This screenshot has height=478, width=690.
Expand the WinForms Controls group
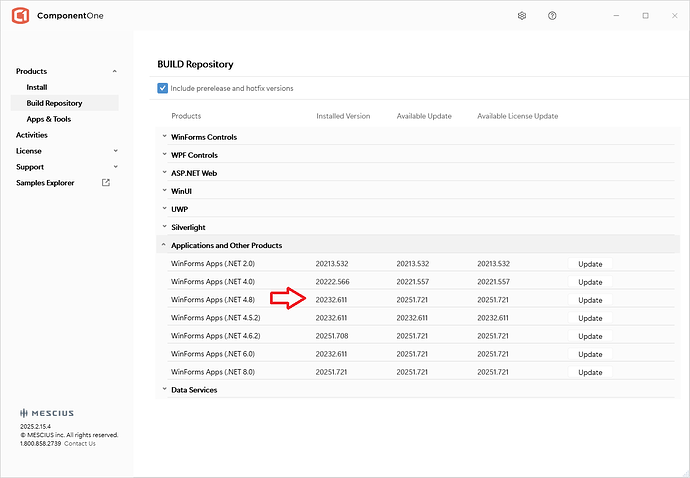click(x=164, y=137)
